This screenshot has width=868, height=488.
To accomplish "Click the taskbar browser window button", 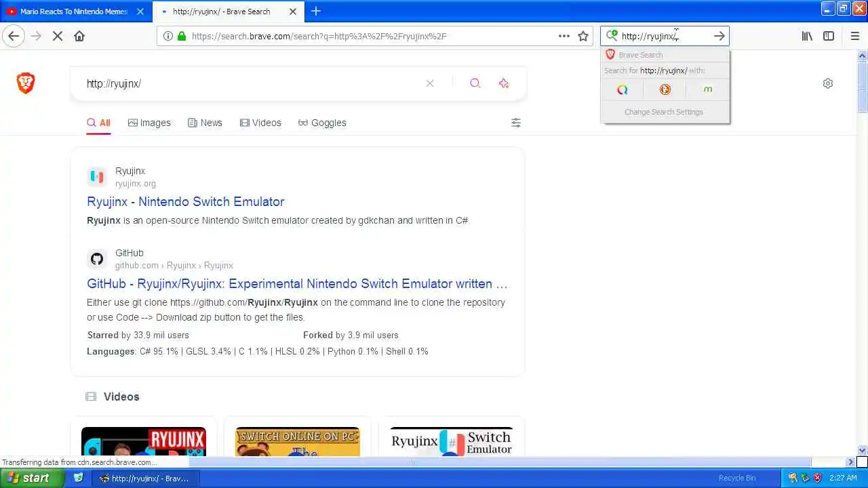I will [145, 479].
